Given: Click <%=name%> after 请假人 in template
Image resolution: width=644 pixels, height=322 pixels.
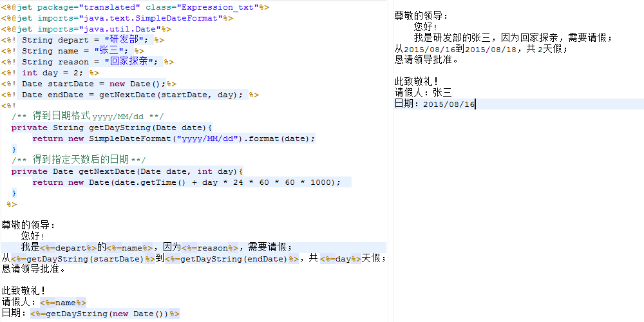Looking at the screenshot, I should pos(63,303).
